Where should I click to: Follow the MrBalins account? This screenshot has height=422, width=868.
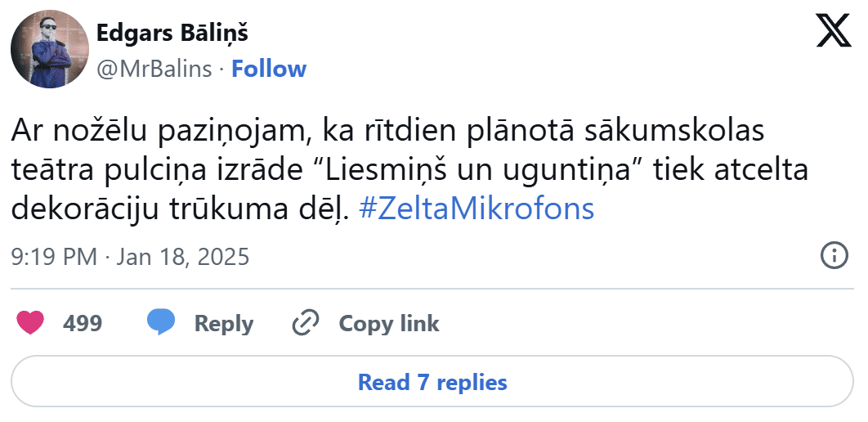coord(269,69)
